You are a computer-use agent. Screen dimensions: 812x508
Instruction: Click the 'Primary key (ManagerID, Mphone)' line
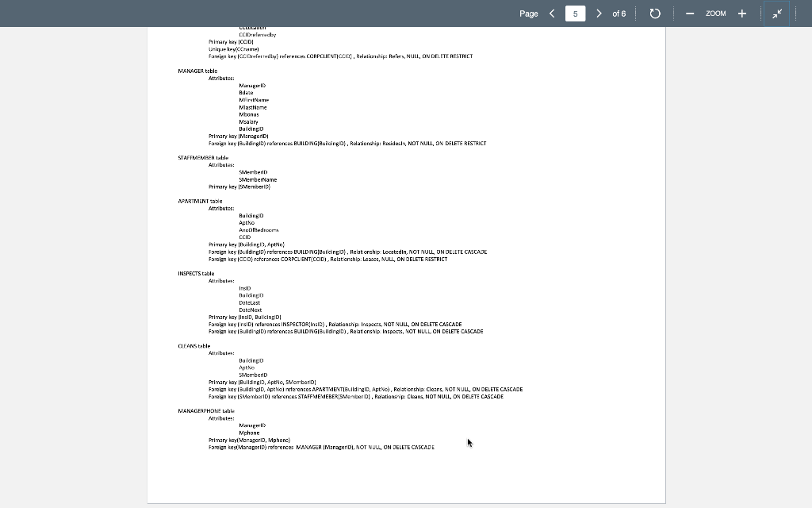point(249,440)
